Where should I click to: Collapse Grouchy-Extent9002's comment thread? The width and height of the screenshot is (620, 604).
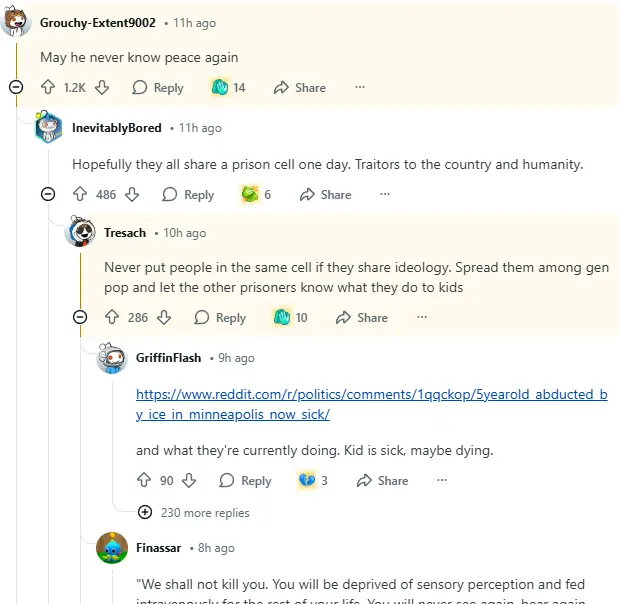point(16,88)
